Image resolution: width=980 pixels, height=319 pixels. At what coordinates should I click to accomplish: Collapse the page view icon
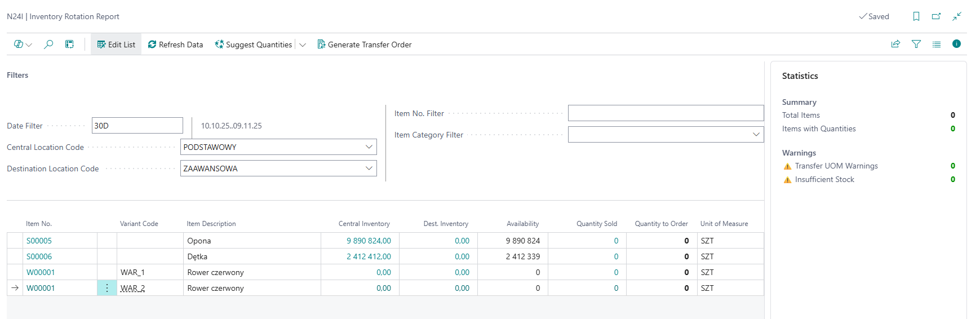[957, 16]
